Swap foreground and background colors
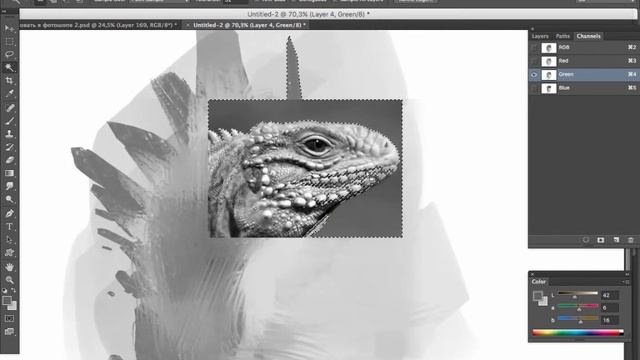The image size is (640, 360). pos(13,291)
